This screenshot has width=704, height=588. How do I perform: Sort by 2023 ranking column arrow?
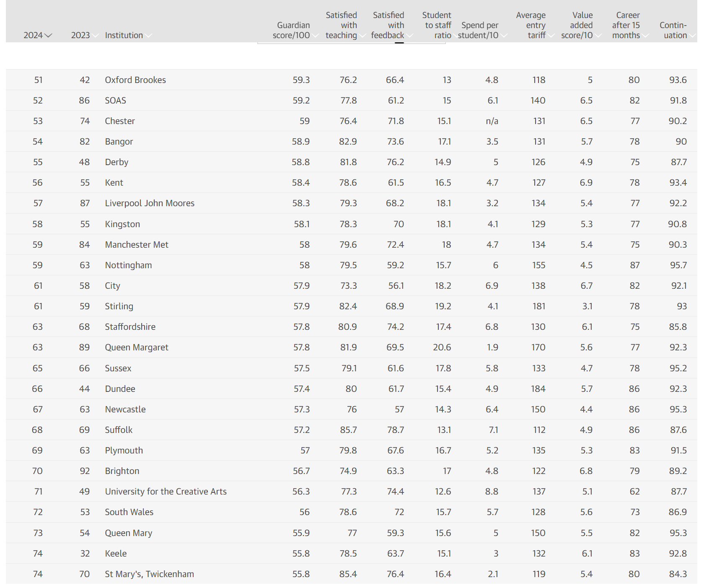(x=95, y=36)
